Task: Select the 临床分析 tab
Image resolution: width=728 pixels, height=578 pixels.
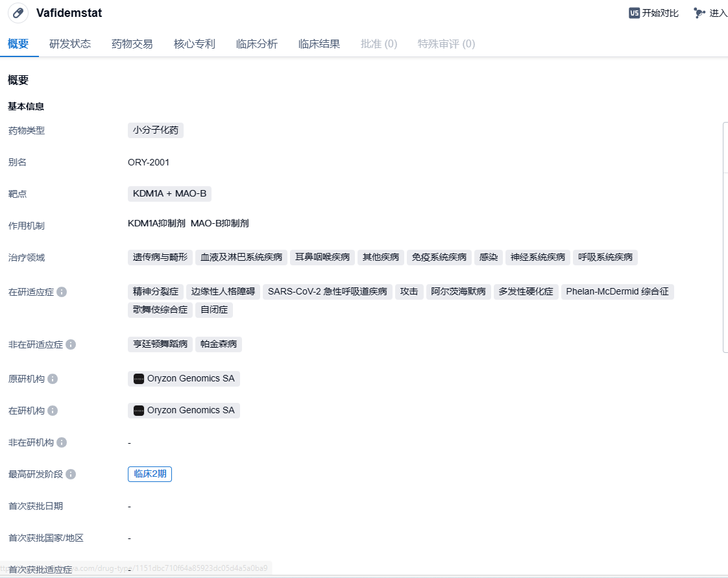Action: point(257,44)
